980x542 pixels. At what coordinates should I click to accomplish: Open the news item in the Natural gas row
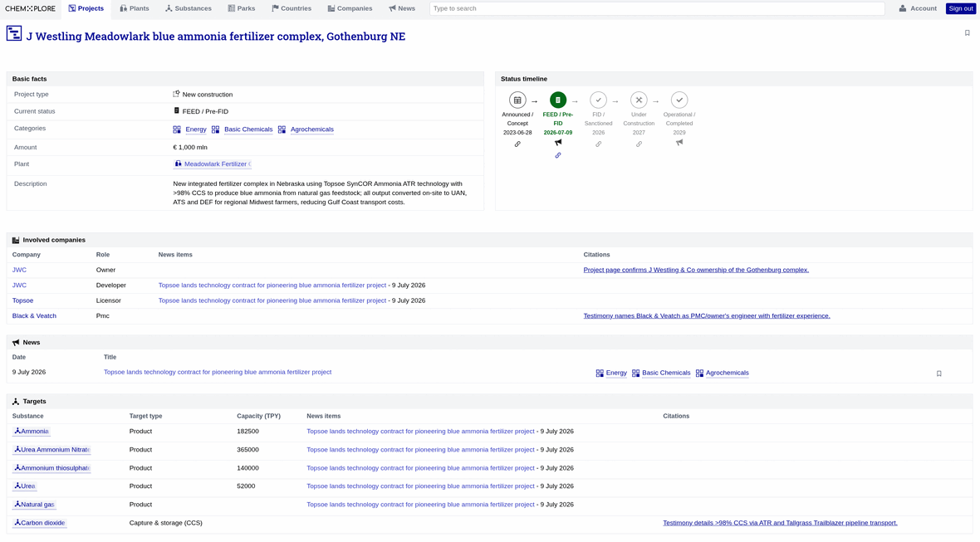pos(420,505)
